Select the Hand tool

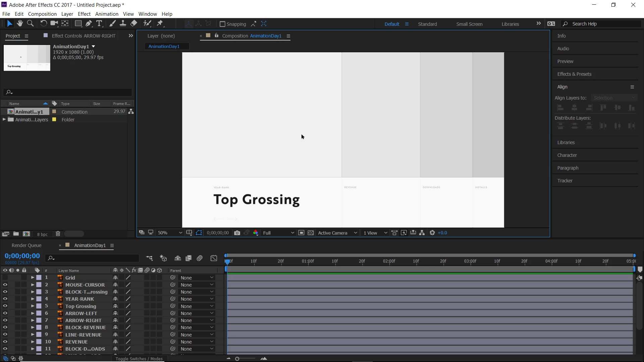tap(20, 23)
